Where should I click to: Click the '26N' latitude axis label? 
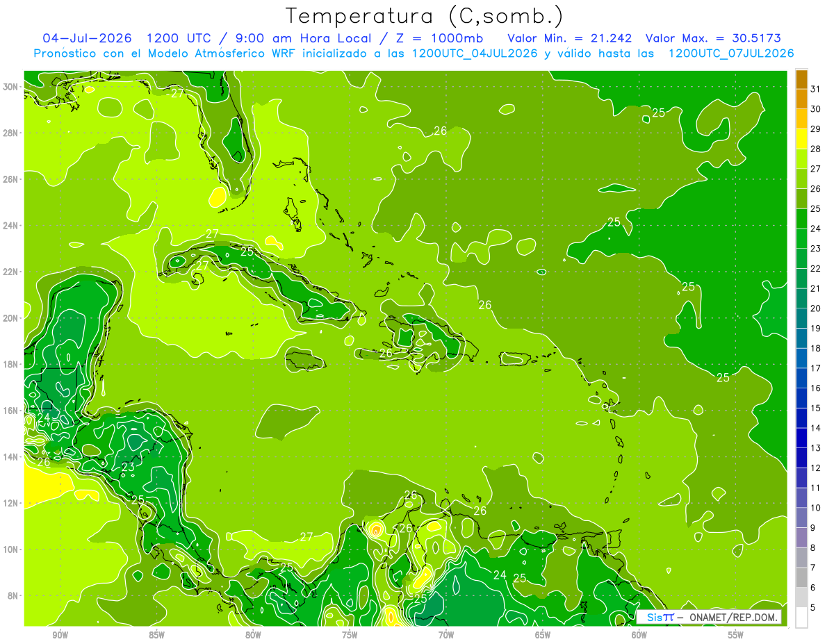pos(11,179)
